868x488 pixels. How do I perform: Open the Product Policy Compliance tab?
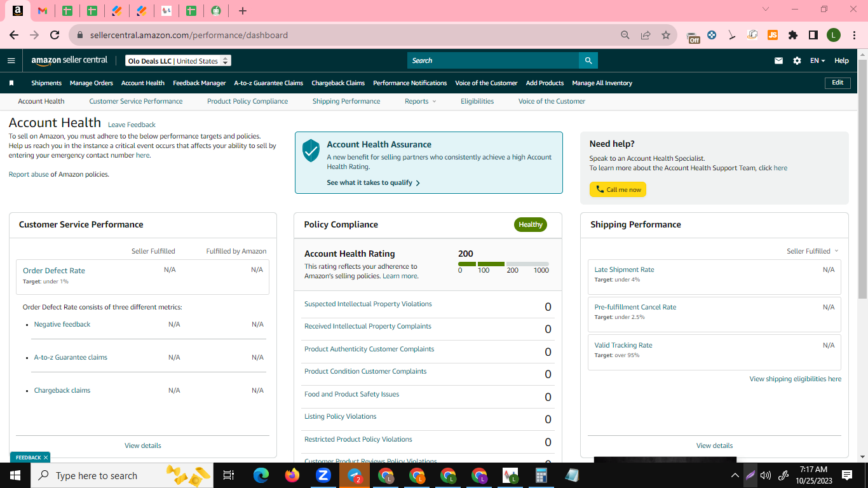click(247, 101)
